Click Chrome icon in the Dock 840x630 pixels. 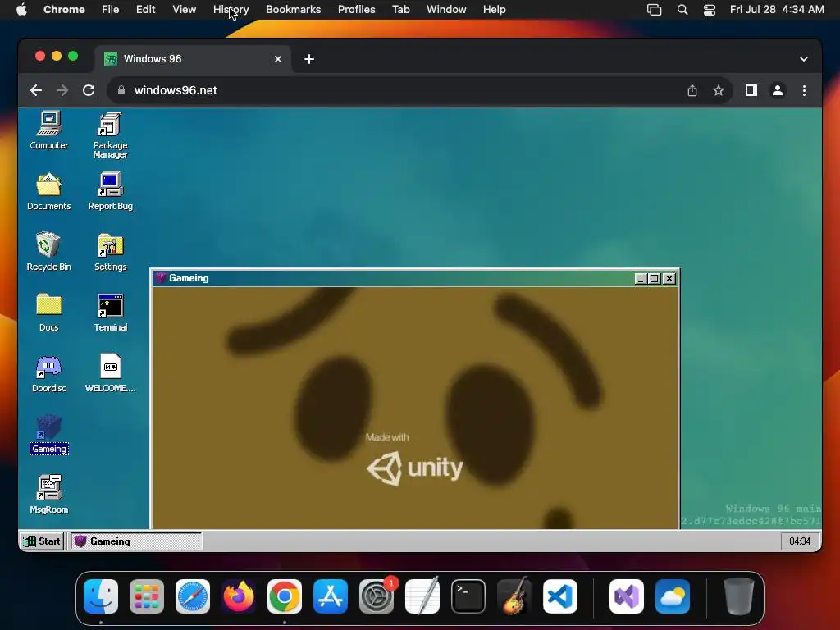click(285, 596)
